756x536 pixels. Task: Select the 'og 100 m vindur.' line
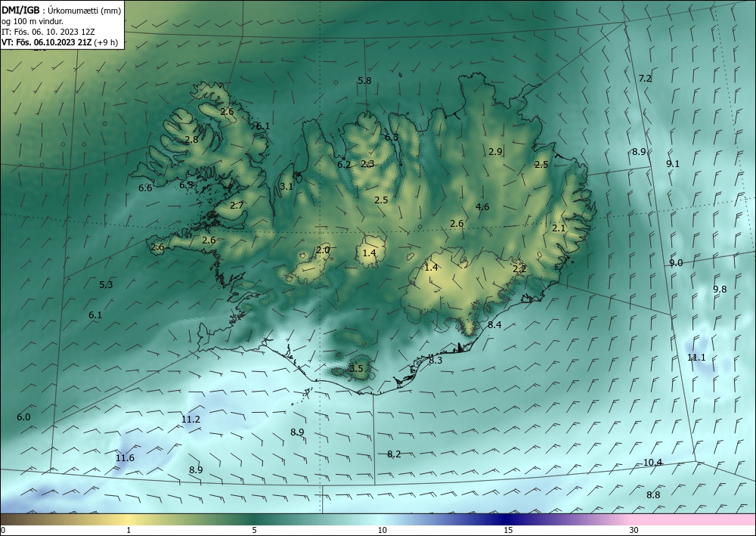coord(33,21)
